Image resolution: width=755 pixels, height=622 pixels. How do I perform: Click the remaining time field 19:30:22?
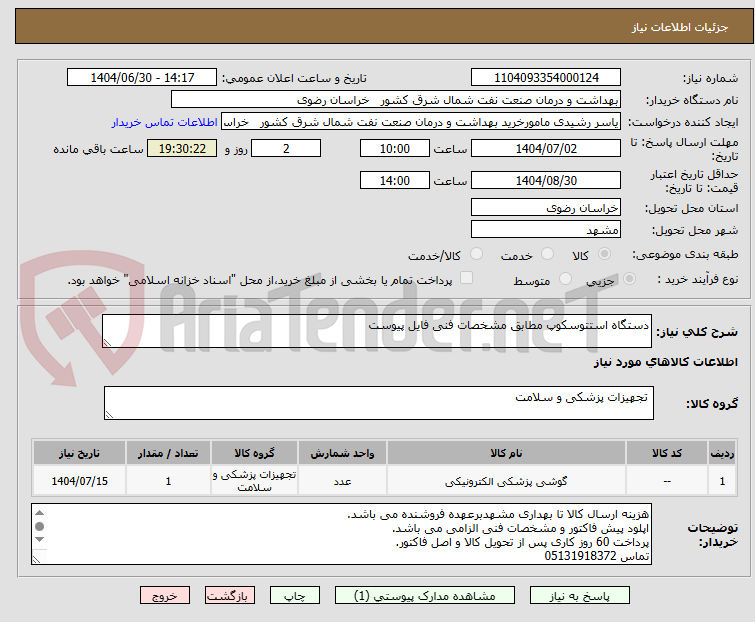tap(182, 148)
